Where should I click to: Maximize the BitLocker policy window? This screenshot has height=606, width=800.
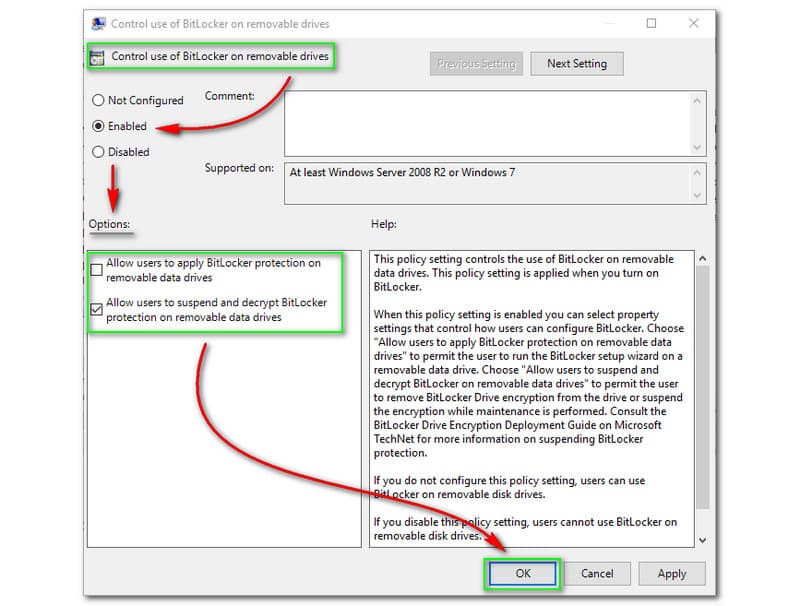651,23
